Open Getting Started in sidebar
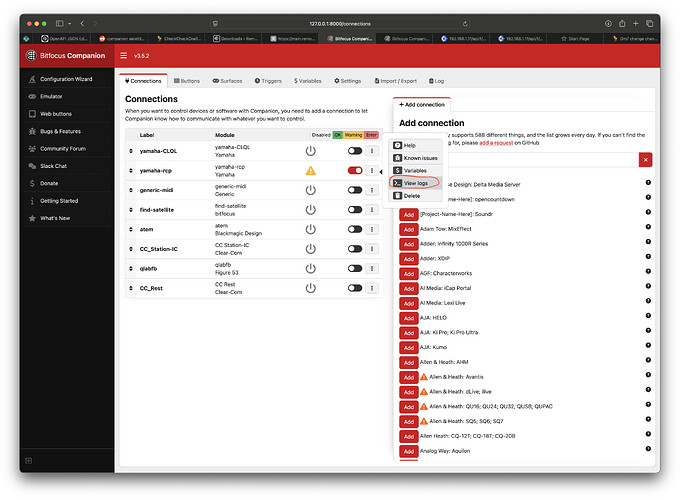Image resolution: width=681 pixels, height=500 pixels. click(x=59, y=201)
